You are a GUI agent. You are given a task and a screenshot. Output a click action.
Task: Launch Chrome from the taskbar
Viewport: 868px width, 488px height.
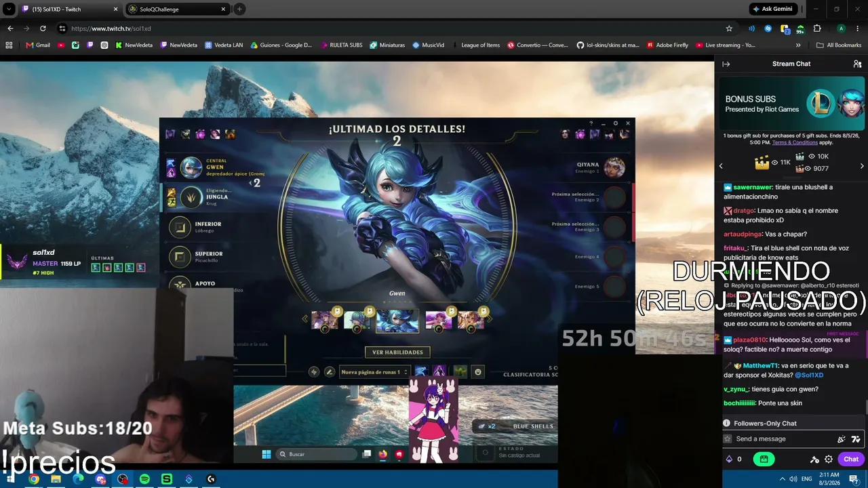[34, 479]
